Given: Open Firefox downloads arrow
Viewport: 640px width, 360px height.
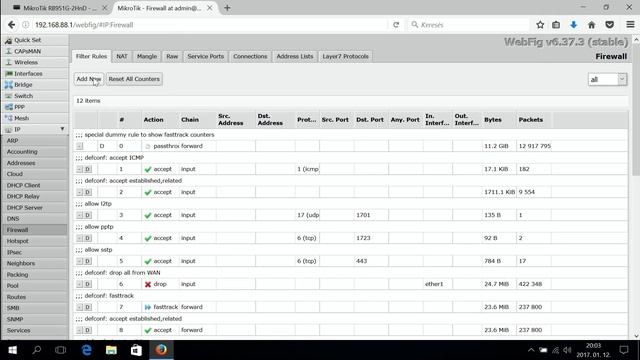Looking at the screenshot, I should click(573, 25).
